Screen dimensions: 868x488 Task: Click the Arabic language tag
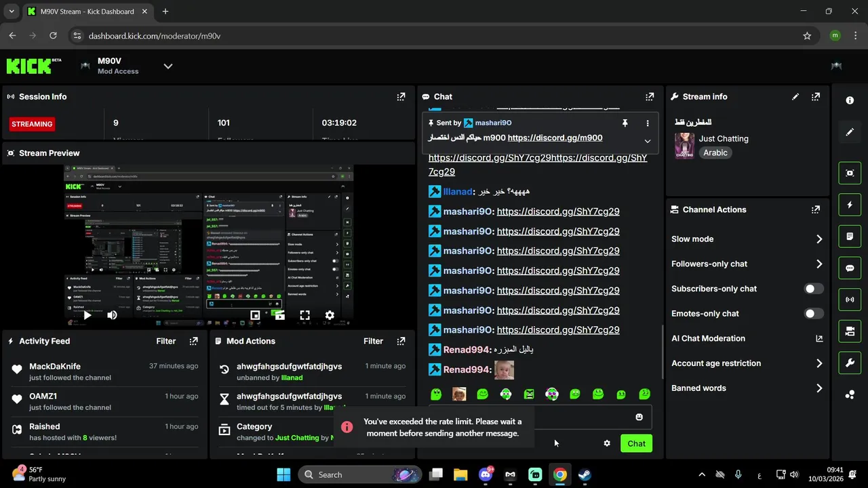pos(715,153)
